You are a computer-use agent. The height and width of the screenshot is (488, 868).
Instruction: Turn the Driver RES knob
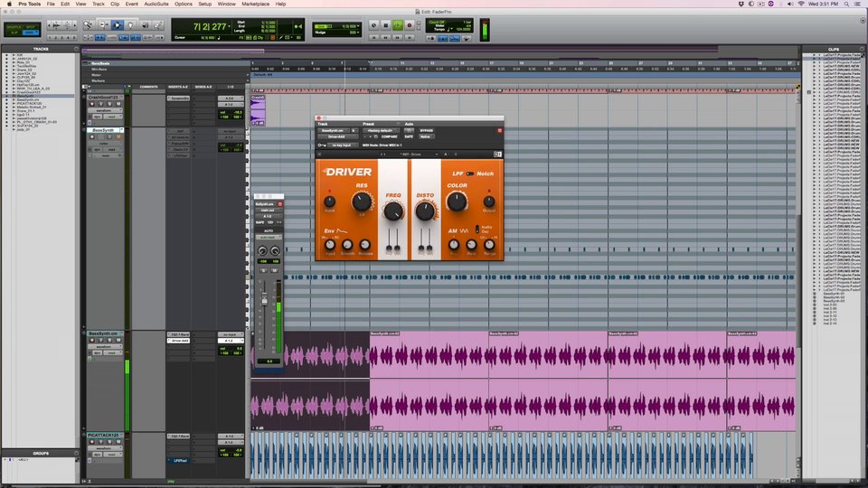(x=362, y=202)
